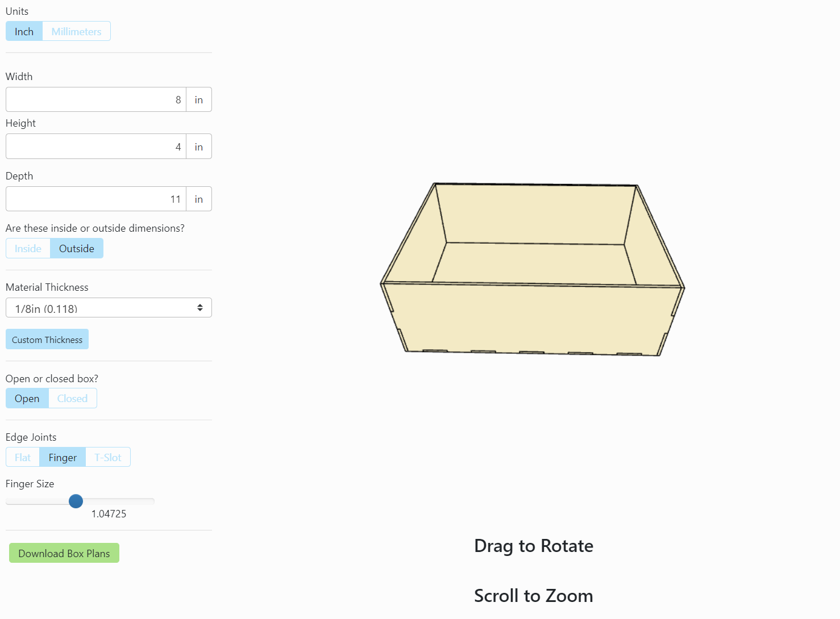Viewport: 840px width, 619px height.
Task: Click the Depth input field
Action: point(95,199)
